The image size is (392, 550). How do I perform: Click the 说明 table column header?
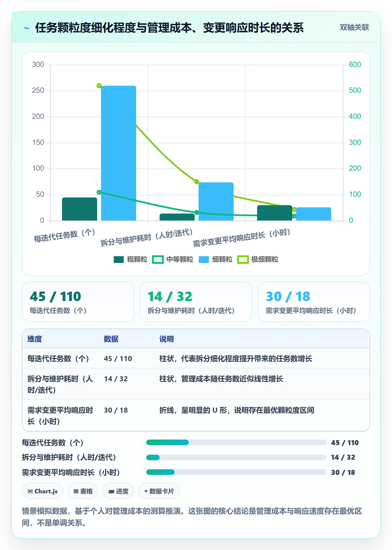pyautogui.click(x=167, y=339)
